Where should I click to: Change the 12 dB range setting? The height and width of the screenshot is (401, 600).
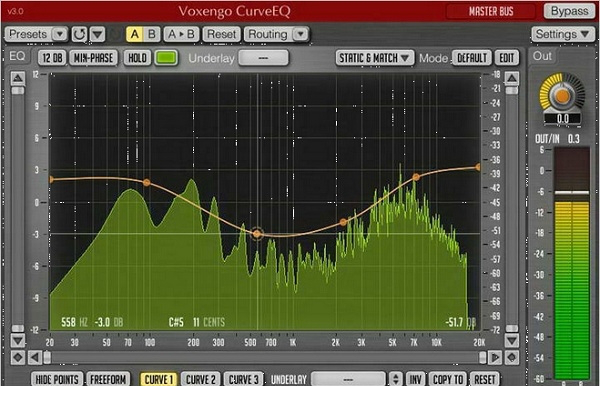pyautogui.click(x=52, y=58)
